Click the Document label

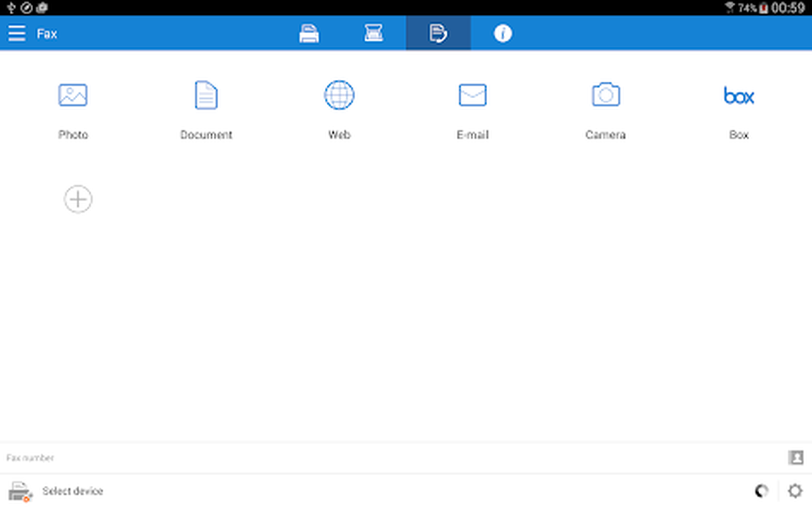click(206, 135)
